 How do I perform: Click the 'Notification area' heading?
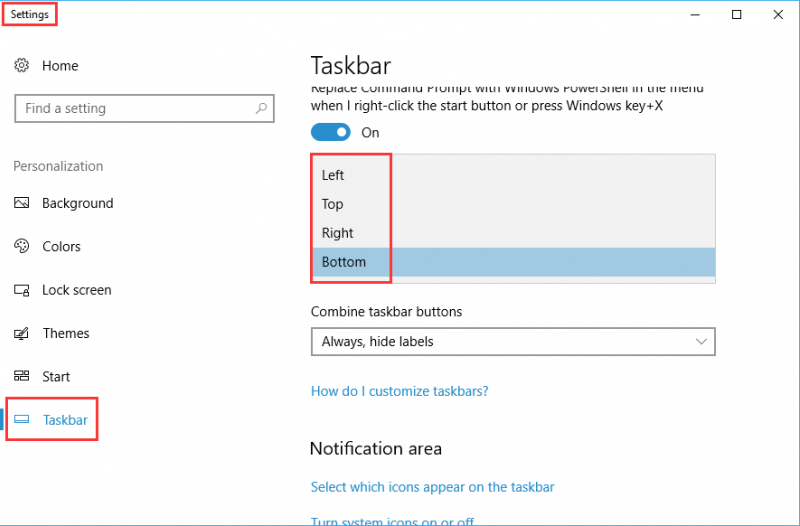(376, 448)
